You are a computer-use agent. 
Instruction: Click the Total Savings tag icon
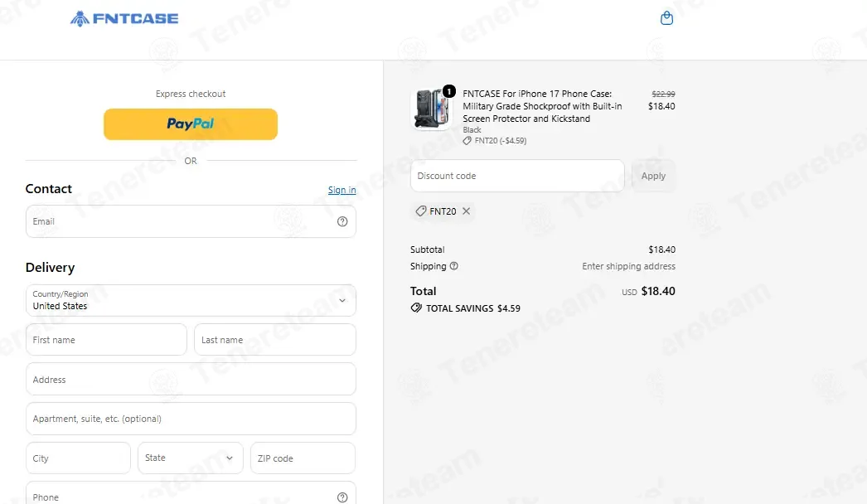coord(416,308)
